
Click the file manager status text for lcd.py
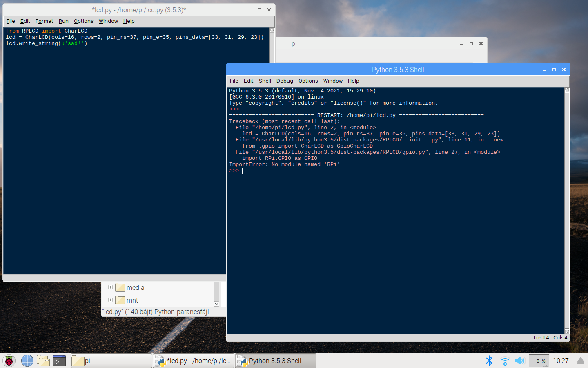[155, 312]
